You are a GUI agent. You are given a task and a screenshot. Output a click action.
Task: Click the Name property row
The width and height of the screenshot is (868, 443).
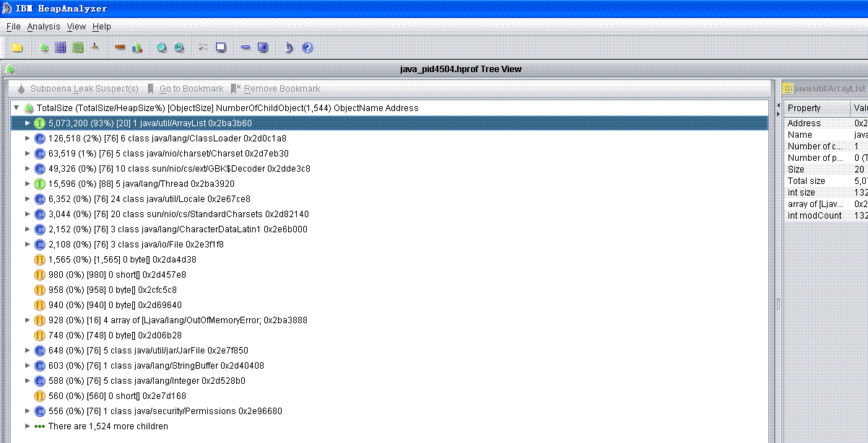point(825,135)
